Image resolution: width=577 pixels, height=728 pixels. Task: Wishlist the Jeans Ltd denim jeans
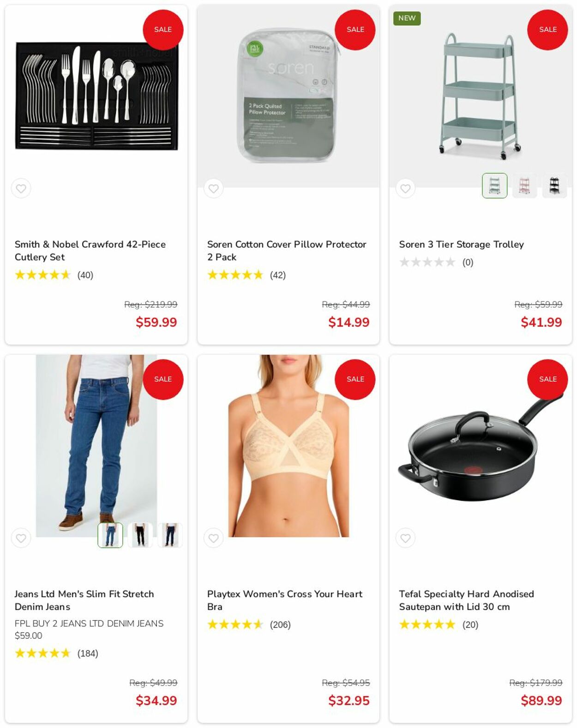[21, 538]
